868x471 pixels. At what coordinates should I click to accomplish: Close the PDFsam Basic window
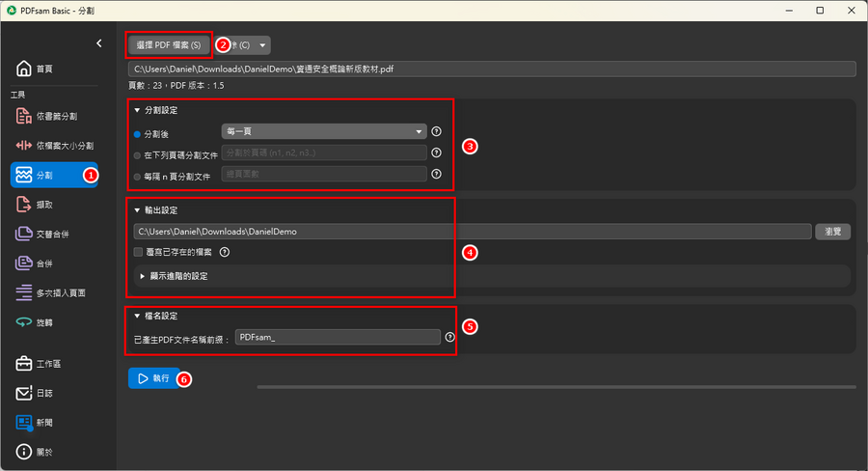point(852,11)
